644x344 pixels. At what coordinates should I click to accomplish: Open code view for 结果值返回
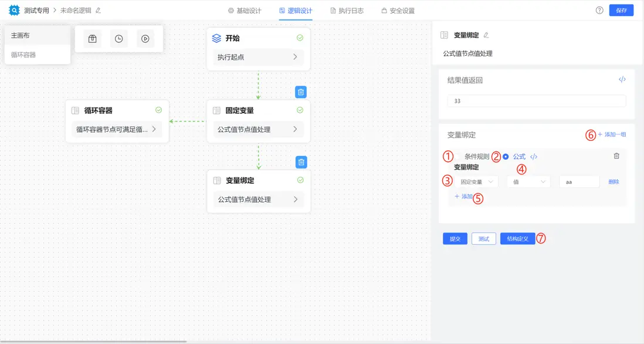(622, 79)
